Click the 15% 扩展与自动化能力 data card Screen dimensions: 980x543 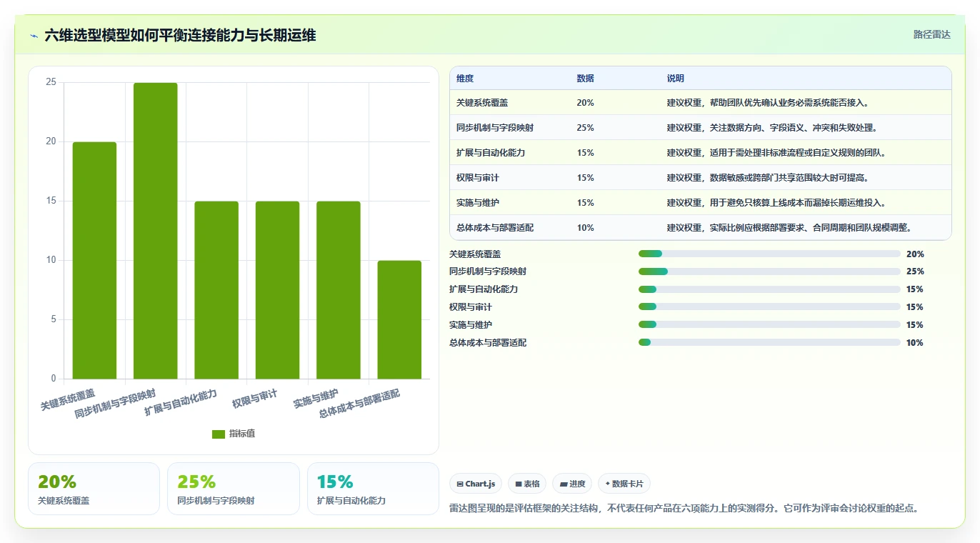click(x=373, y=489)
